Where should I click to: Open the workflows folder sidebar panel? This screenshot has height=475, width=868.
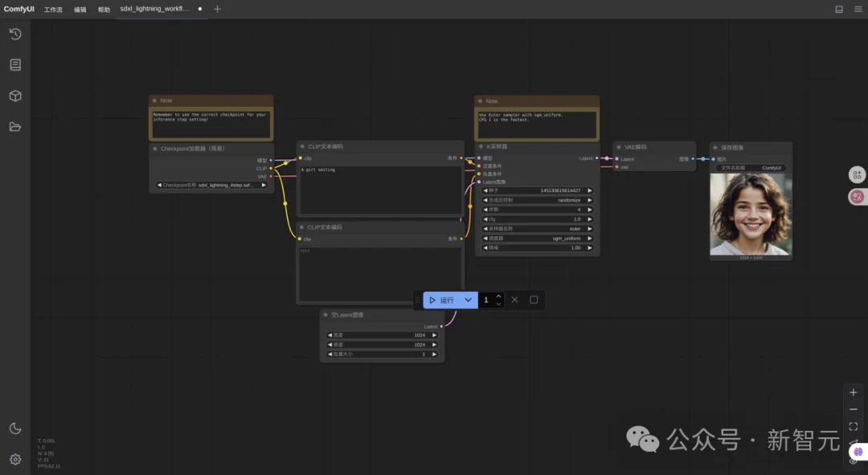[x=15, y=127]
